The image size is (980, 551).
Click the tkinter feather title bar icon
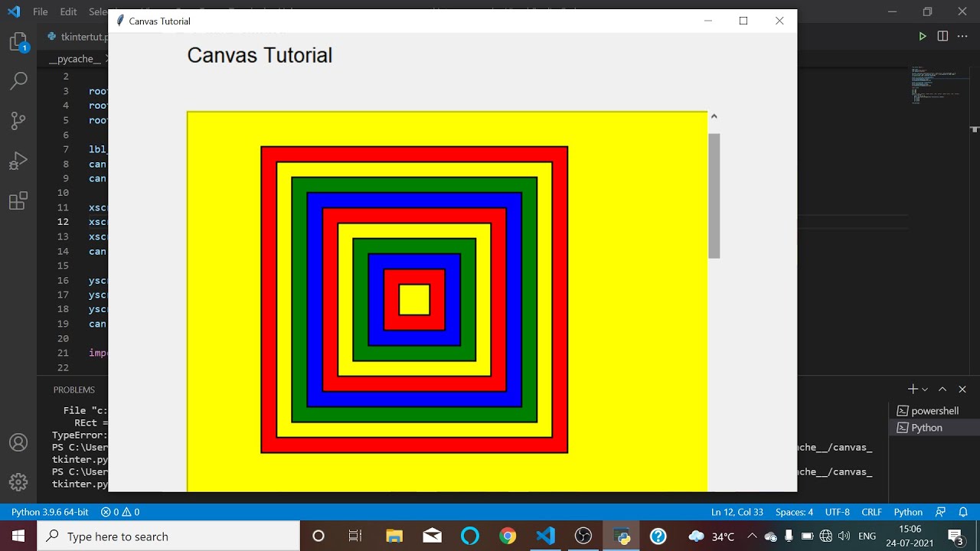pyautogui.click(x=120, y=21)
